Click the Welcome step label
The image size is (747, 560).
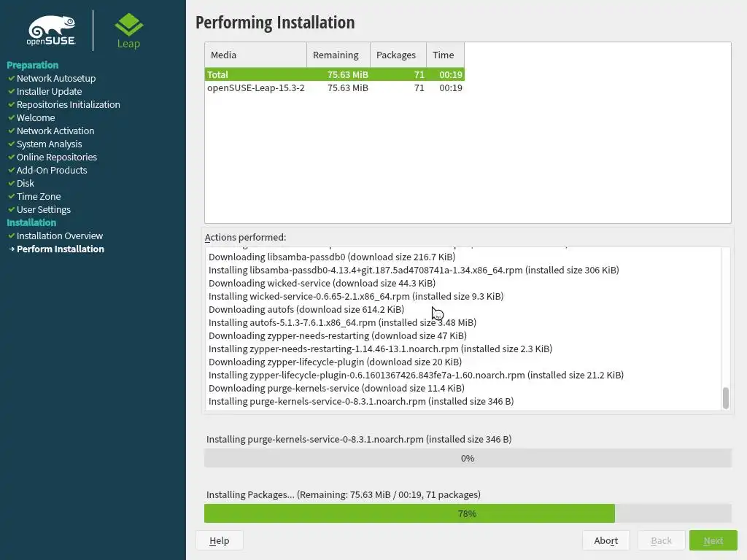[x=36, y=117]
